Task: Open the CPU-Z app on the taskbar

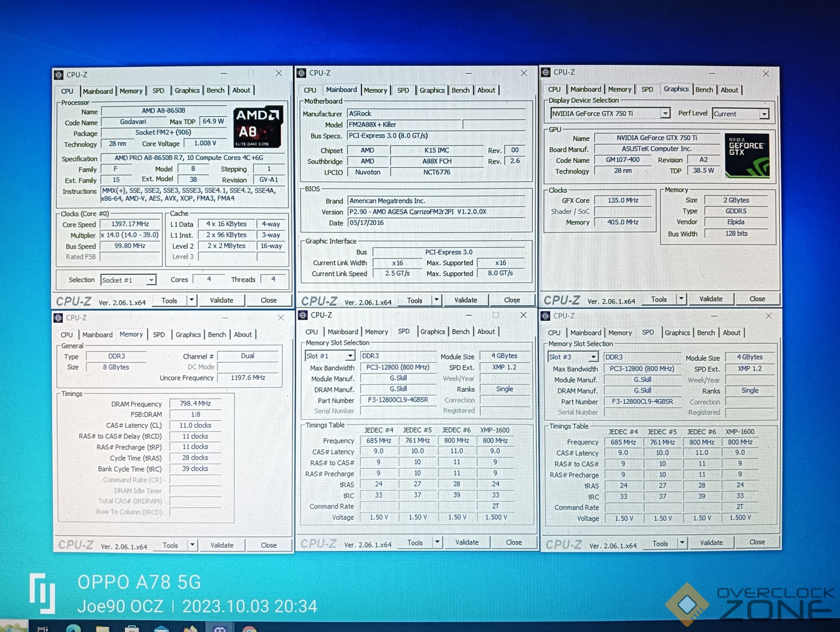Action: pos(220,628)
